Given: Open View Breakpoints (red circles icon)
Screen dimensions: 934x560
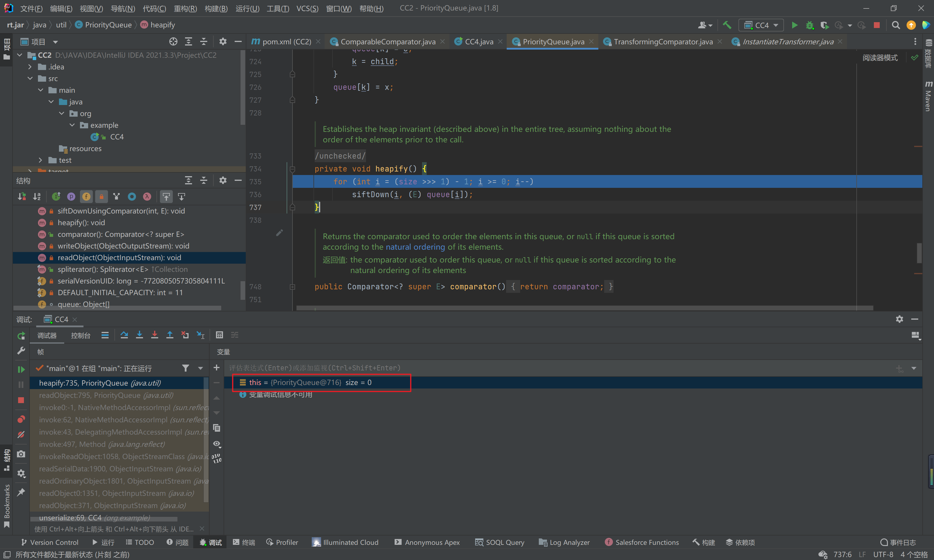Looking at the screenshot, I should [x=21, y=419].
